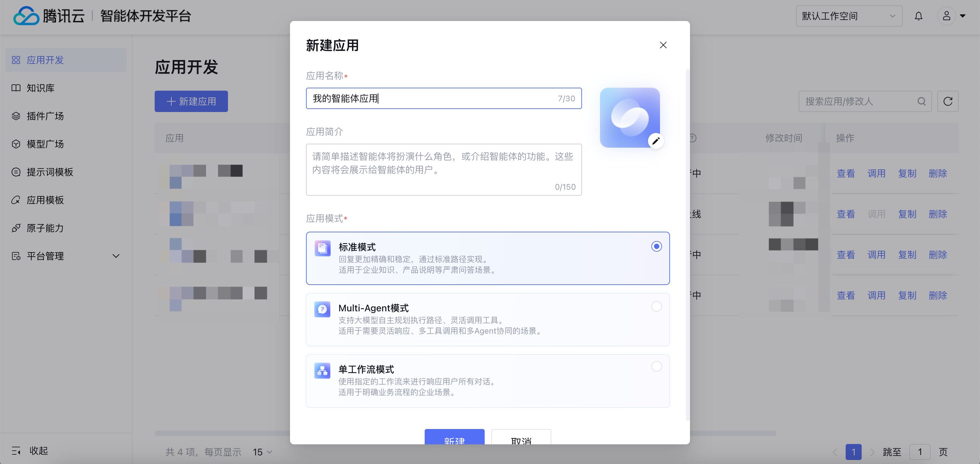Click the blue 新建 confirm button

click(x=454, y=437)
